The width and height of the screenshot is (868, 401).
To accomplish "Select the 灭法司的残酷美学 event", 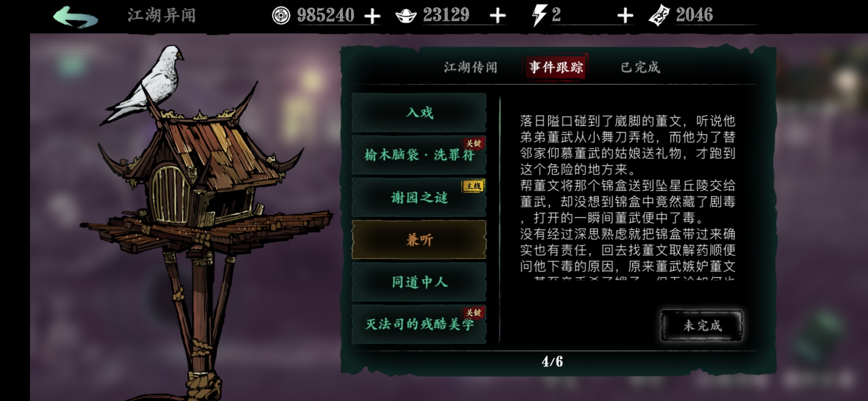I will (419, 324).
